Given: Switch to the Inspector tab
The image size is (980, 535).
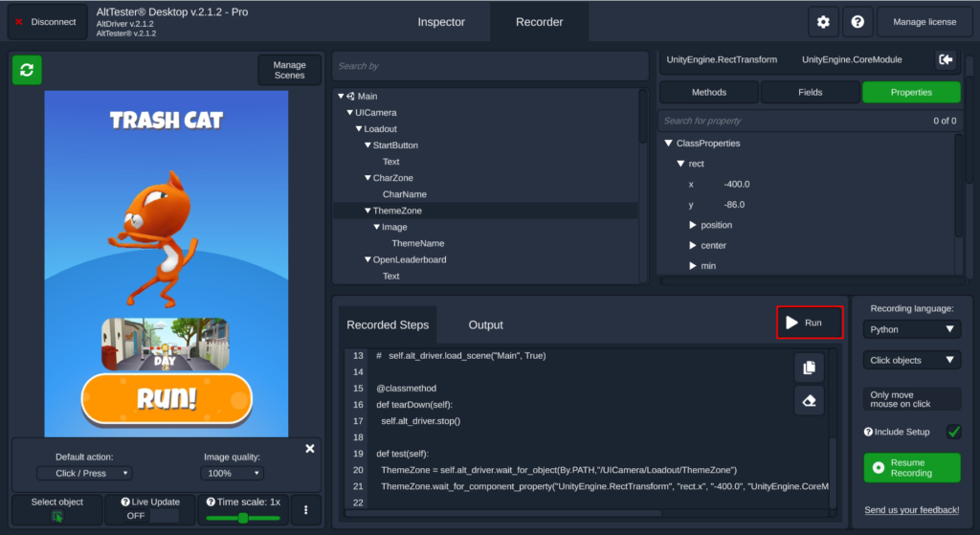Looking at the screenshot, I should pos(441,22).
